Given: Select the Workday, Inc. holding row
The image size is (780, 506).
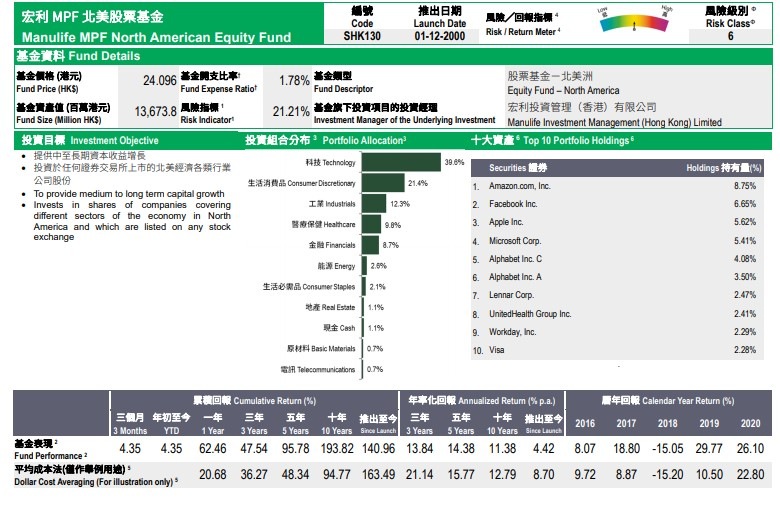Looking at the screenshot, I should point(617,332).
